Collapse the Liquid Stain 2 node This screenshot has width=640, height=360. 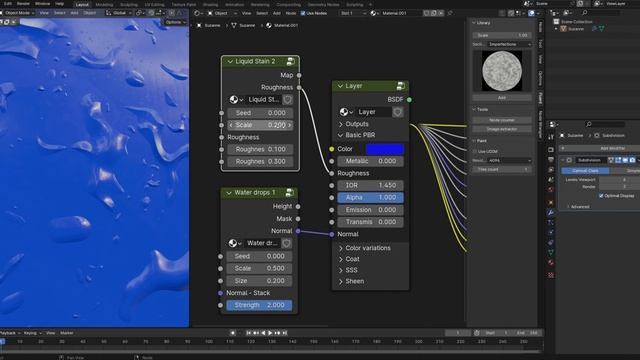tap(230, 62)
